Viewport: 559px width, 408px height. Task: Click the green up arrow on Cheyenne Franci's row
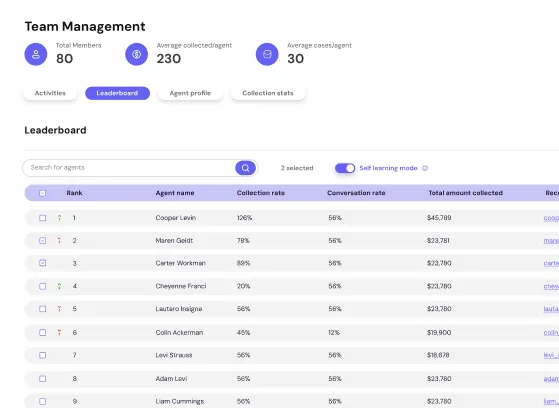pyautogui.click(x=60, y=286)
